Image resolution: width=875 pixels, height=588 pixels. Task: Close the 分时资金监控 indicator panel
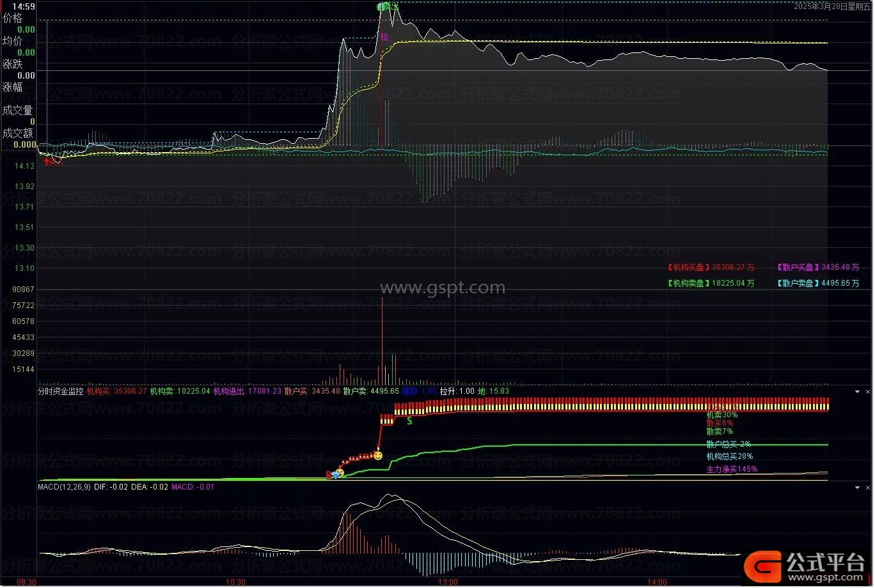tap(868, 391)
